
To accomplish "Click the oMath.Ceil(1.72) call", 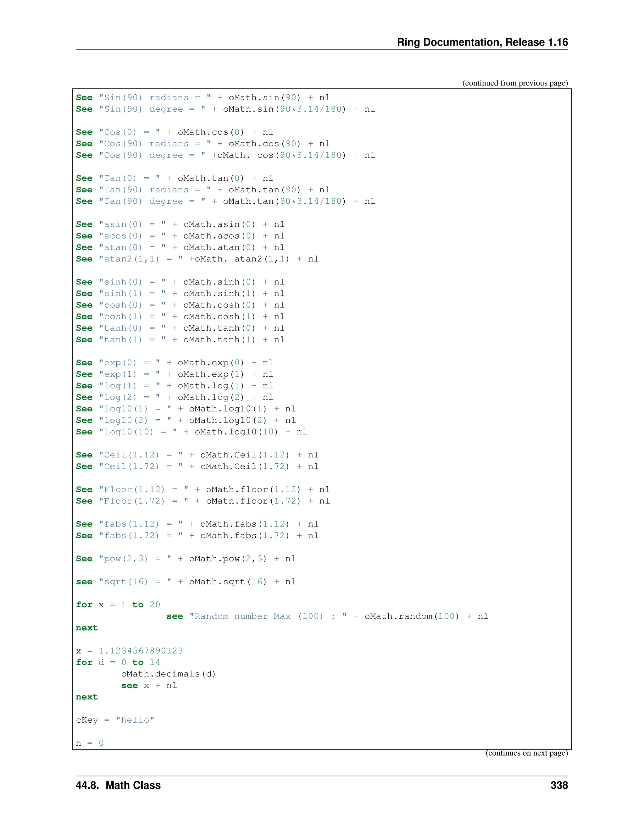I will pos(245,467).
